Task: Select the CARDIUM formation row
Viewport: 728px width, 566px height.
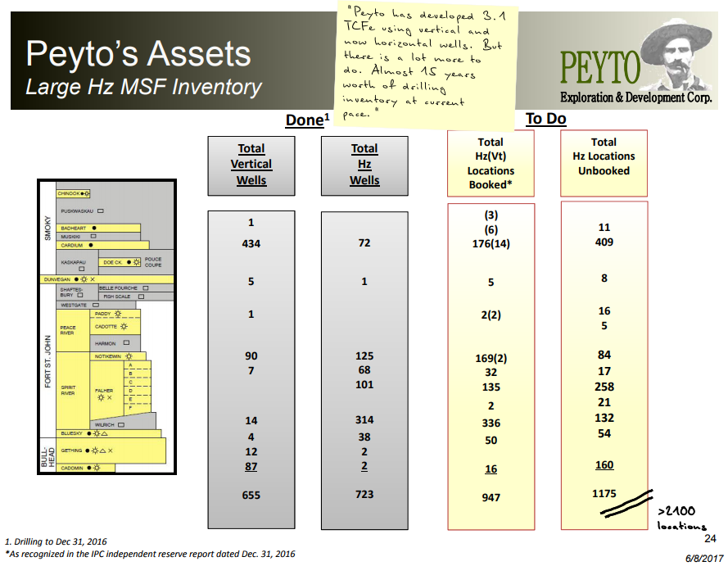Action: click(x=102, y=245)
